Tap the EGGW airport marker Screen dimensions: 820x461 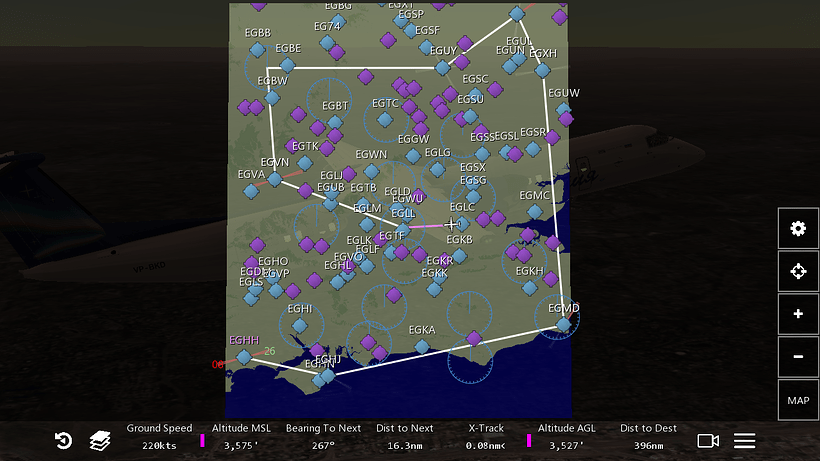click(x=413, y=155)
